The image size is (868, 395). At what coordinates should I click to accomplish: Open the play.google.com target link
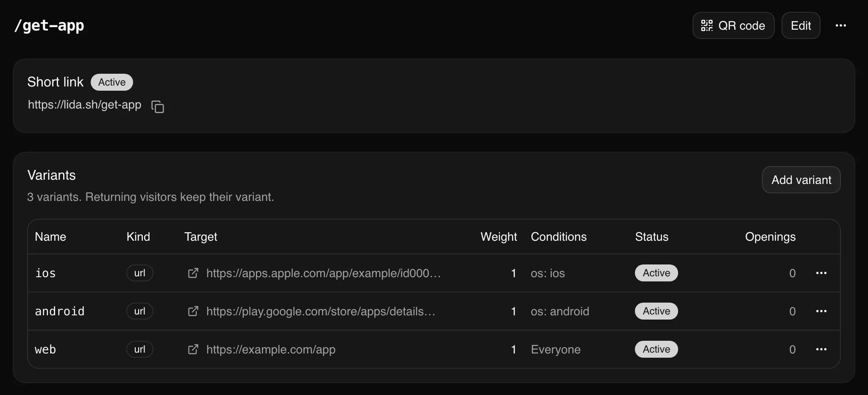[x=321, y=311]
